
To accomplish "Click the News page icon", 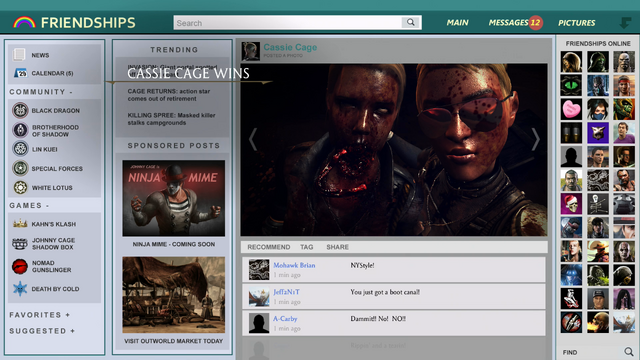I will tap(19, 54).
